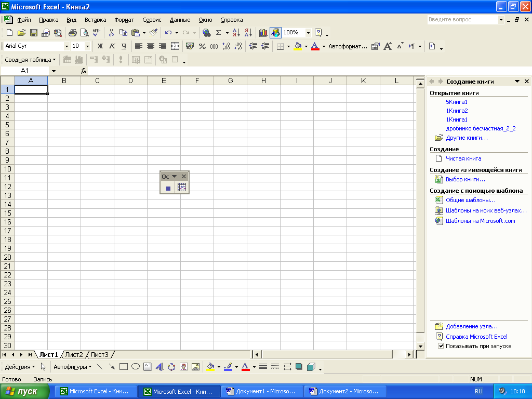Toggle the Drawing toolbar button
The width and height of the screenshot is (532, 399).
275,33
